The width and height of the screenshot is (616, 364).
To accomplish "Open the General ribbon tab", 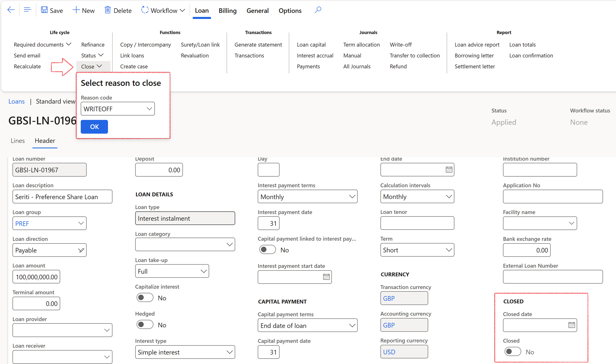I will pyautogui.click(x=257, y=10).
